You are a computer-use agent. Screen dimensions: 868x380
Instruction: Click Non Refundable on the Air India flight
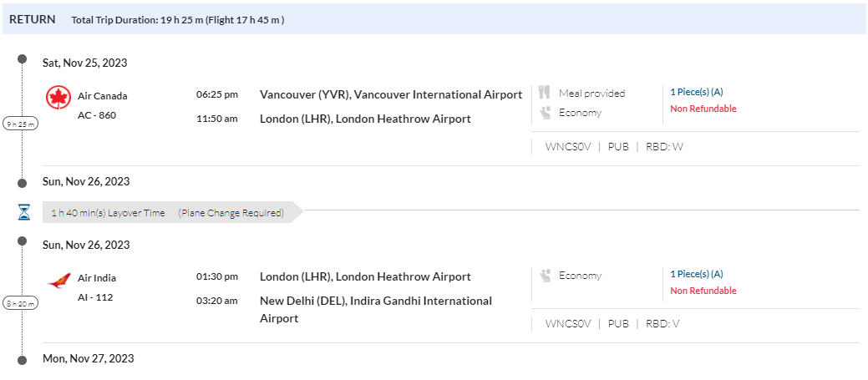coord(703,291)
